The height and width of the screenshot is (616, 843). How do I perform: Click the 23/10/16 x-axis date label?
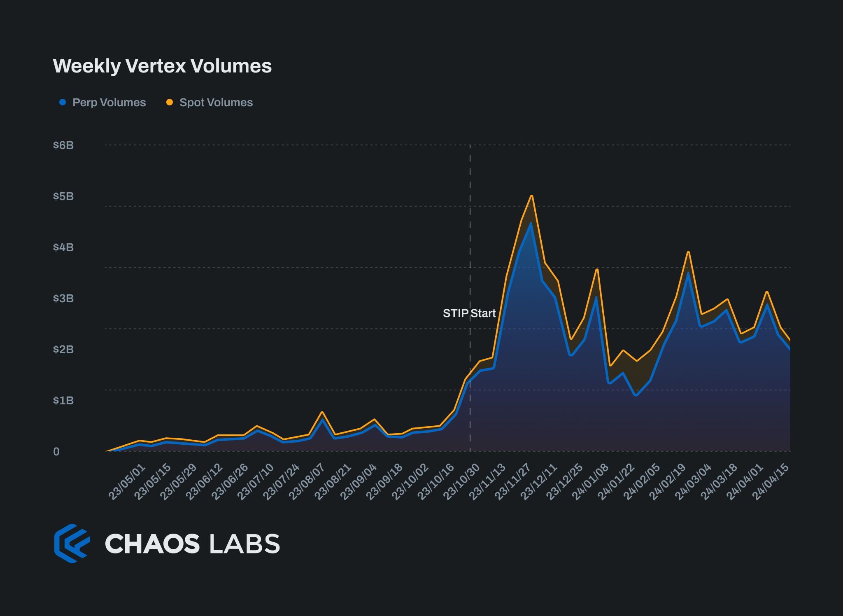(x=436, y=482)
